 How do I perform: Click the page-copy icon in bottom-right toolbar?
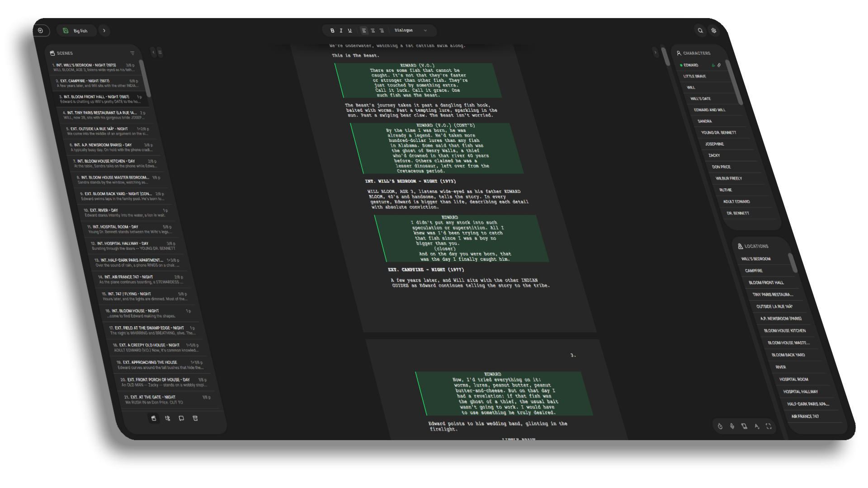tap(744, 426)
